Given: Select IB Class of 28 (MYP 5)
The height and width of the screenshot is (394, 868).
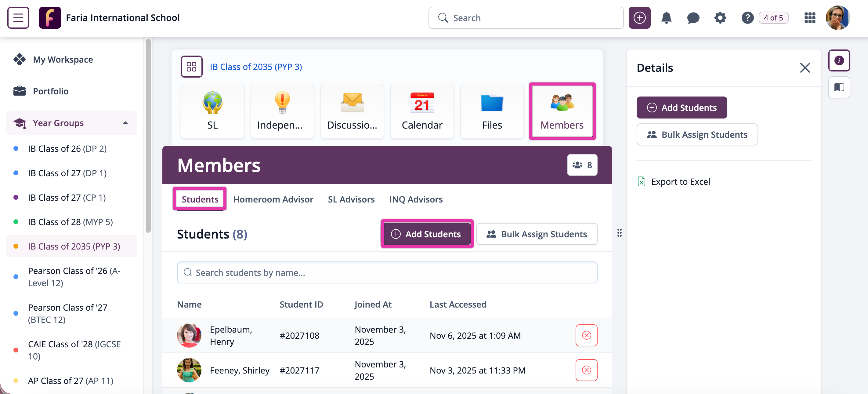Looking at the screenshot, I should tap(71, 222).
